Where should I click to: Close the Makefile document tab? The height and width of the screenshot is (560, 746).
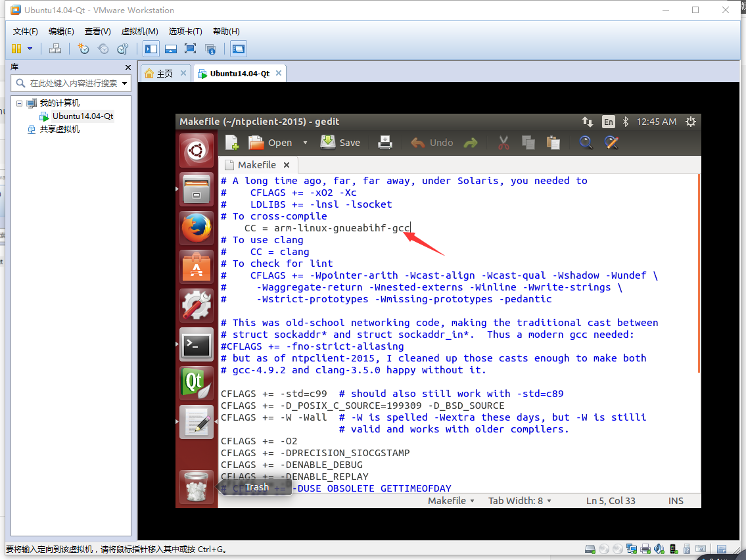pos(287,165)
